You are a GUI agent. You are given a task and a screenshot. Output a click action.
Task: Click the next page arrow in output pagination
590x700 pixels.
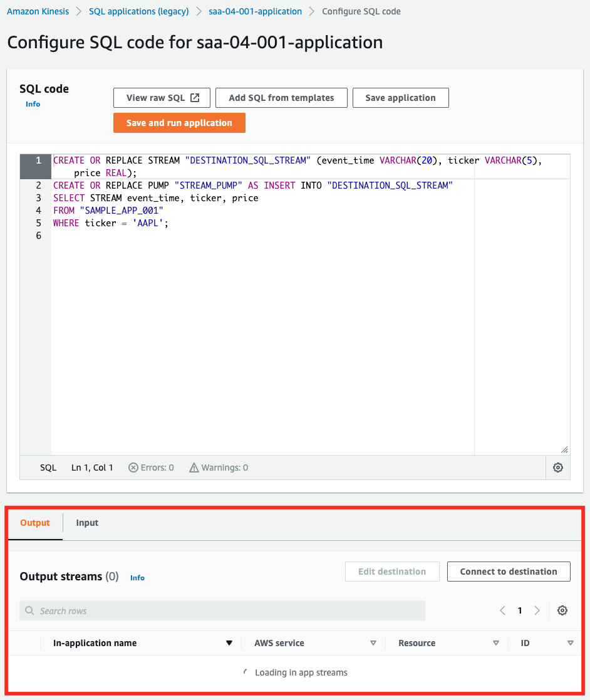[536, 610]
